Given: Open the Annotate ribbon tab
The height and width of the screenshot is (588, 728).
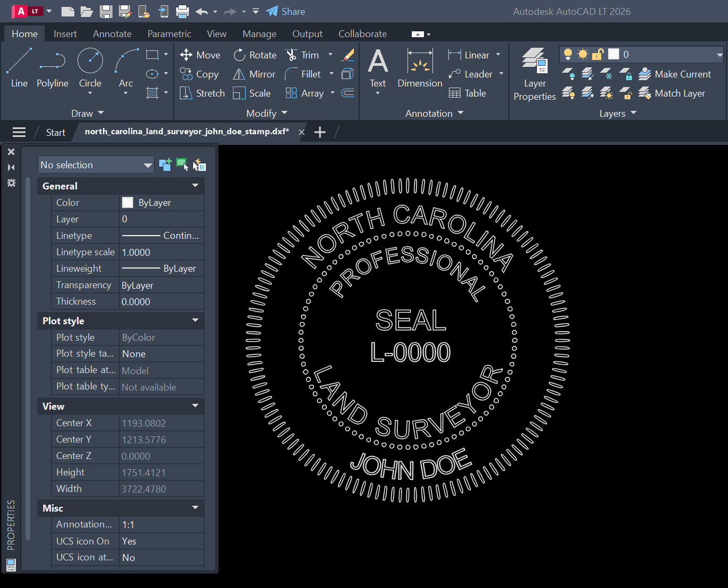Looking at the screenshot, I should click(112, 33).
